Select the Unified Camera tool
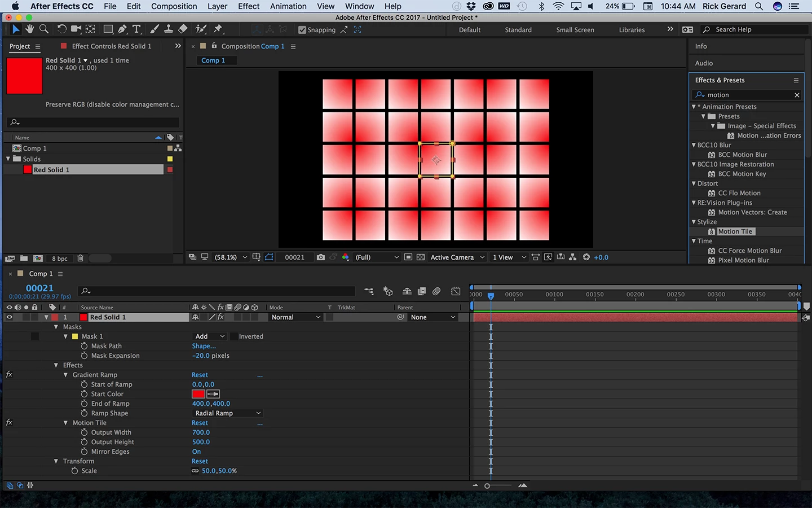This screenshot has width=812, height=508. (76, 29)
